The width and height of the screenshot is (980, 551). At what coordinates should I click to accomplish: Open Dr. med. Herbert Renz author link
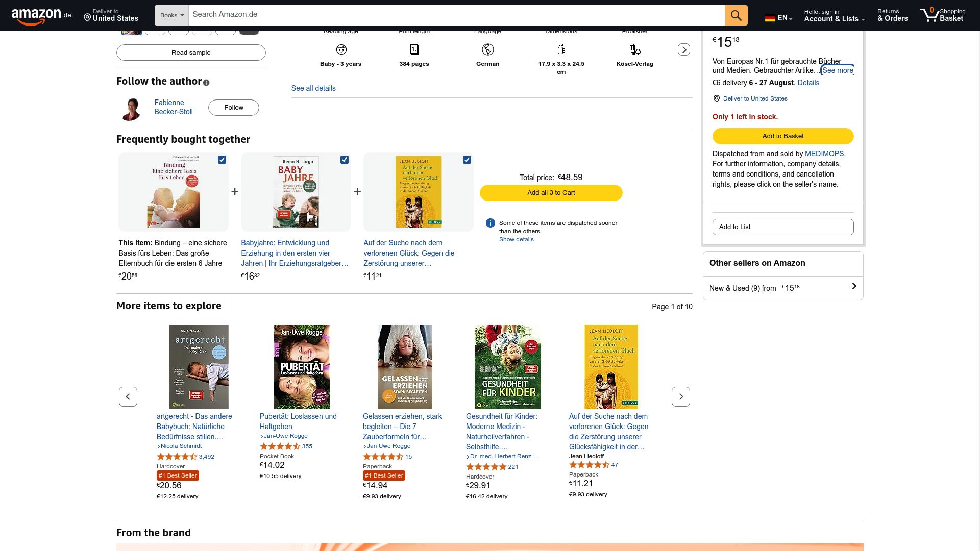(503, 456)
